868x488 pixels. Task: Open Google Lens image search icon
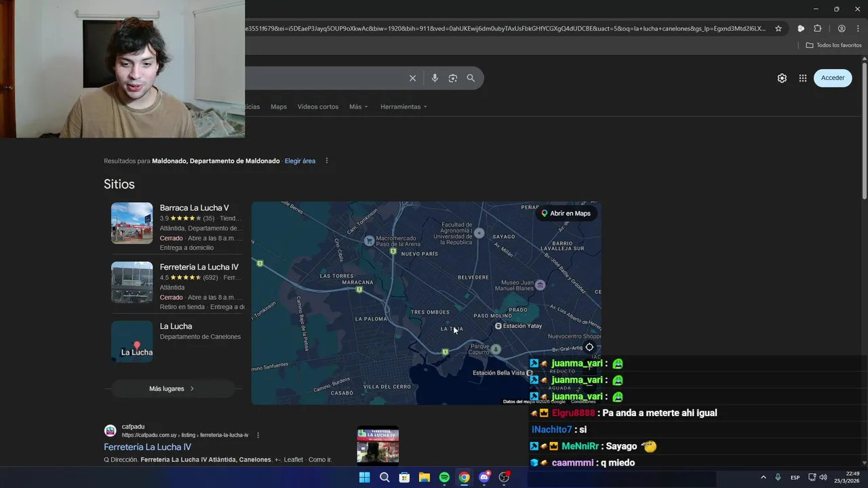pyautogui.click(x=453, y=78)
